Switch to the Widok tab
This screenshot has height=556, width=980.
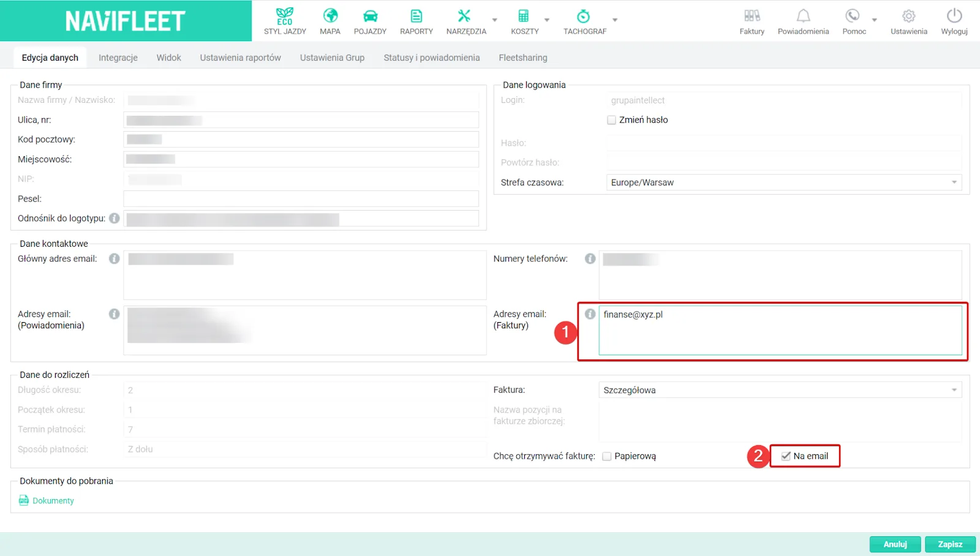pos(169,58)
